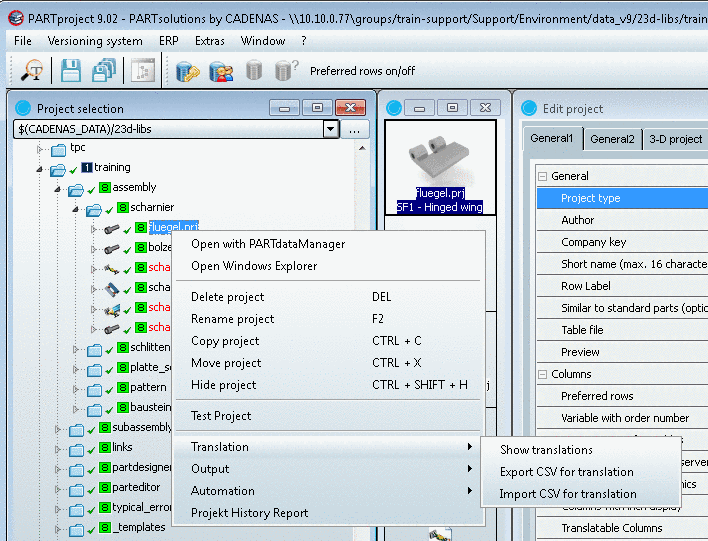708x541 pixels.
Task: Click the Preferred rows on/off toolbar button
Action: tap(362, 71)
